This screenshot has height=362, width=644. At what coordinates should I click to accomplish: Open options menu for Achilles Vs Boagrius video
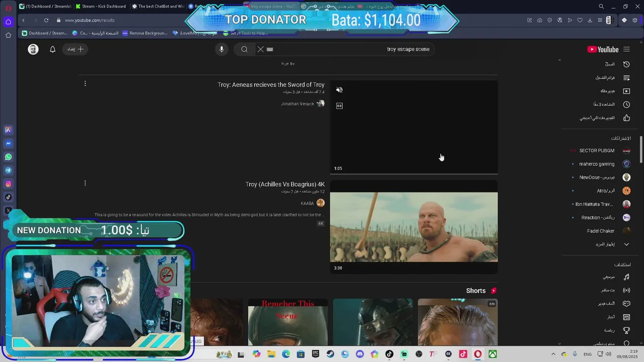pos(85,183)
